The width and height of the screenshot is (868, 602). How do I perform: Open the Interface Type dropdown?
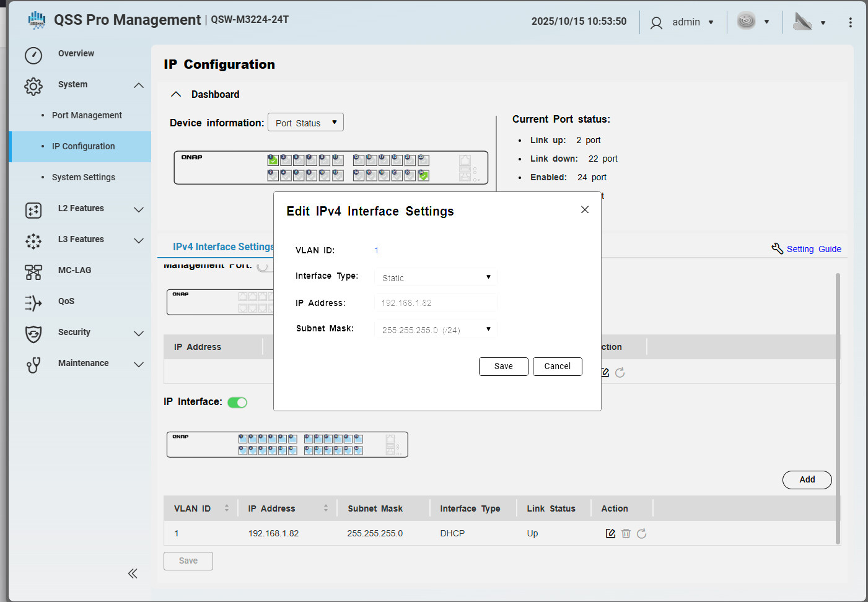(436, 277)
